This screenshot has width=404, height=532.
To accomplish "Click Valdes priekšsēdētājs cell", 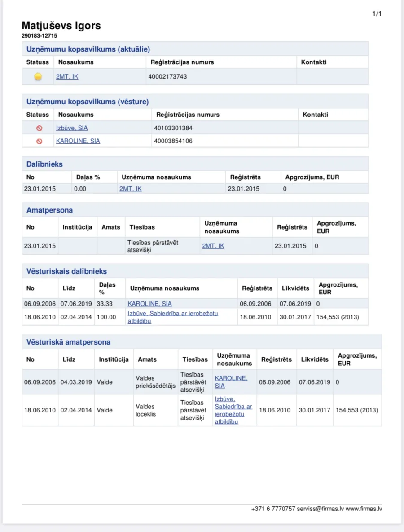I will pos(156,382).
